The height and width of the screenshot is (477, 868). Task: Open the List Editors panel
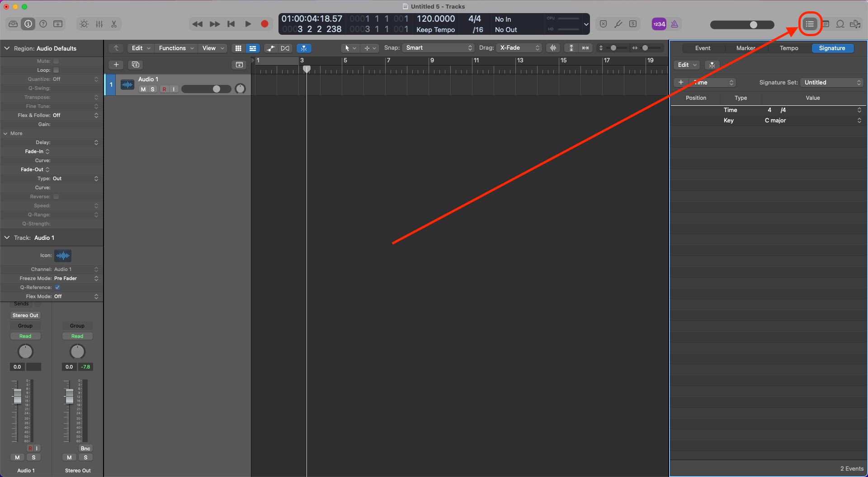coord(810,24)
